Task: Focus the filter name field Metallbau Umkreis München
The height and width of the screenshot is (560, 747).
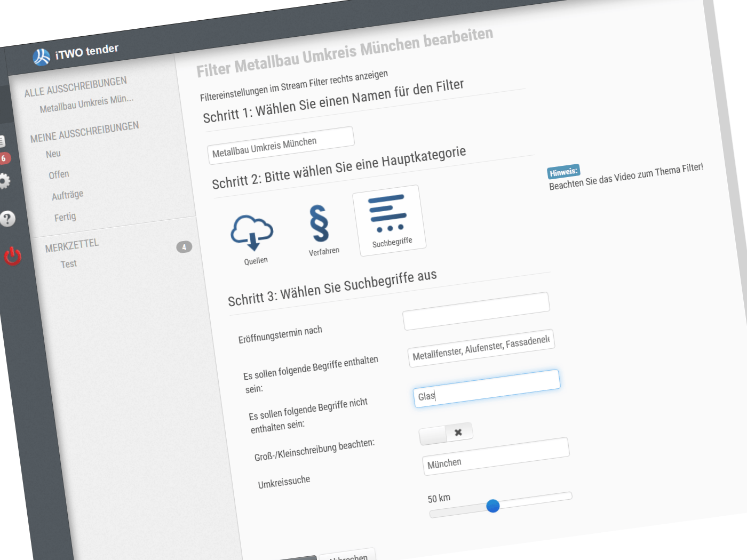Action: pyautogui.click(x=281, y=146)
